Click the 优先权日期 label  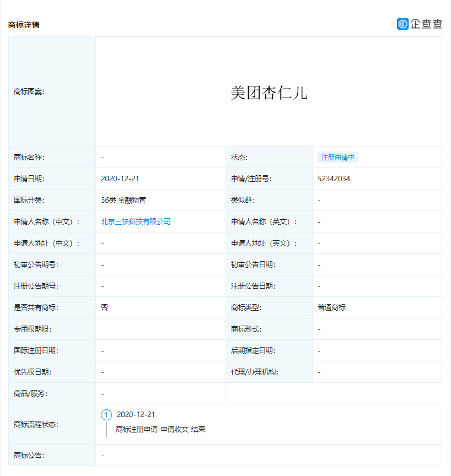pyautogui.click(x=33, y=372)
